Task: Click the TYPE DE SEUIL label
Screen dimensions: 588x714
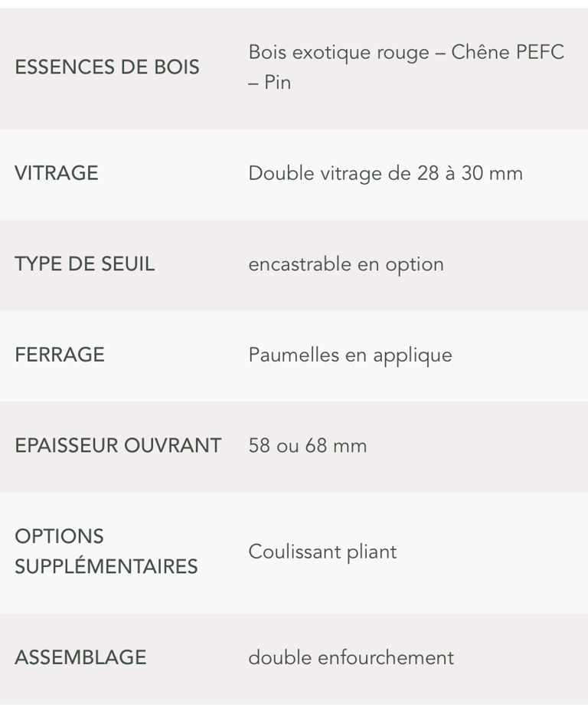Action: tap(85, 264)
